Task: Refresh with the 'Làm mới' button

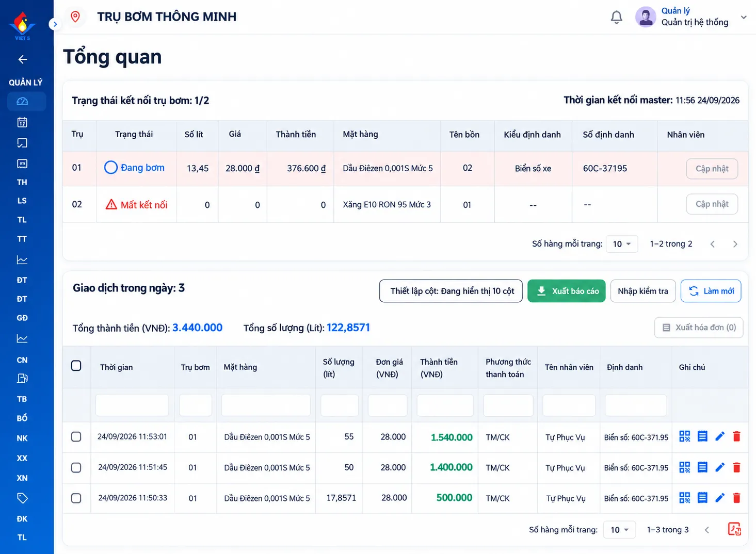Action: click(x=711, y=291)
